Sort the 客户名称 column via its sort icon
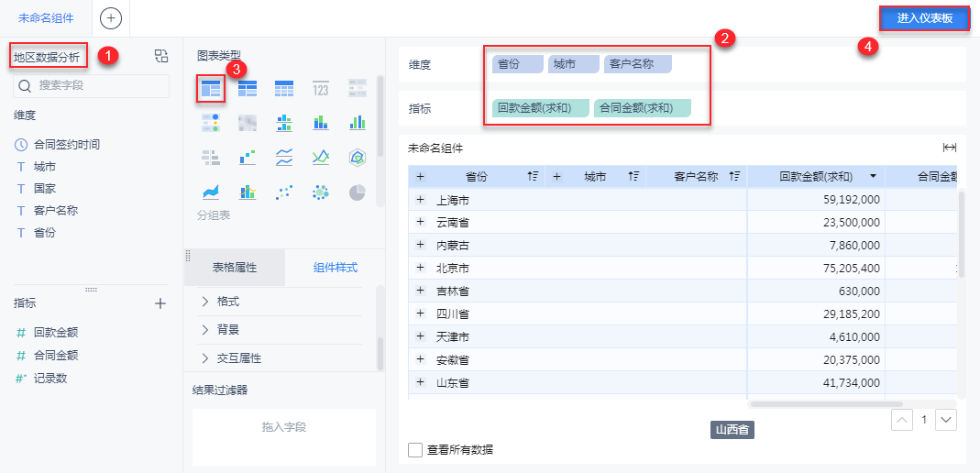The width and height of the screenshot is (980, 473). coord(734,177)
